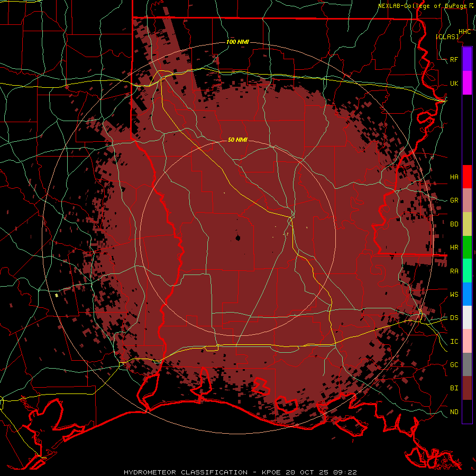Click the white DS legend color swatch
Image resolution: width=476 pixels, height=476 pixels.
point(467,317)
